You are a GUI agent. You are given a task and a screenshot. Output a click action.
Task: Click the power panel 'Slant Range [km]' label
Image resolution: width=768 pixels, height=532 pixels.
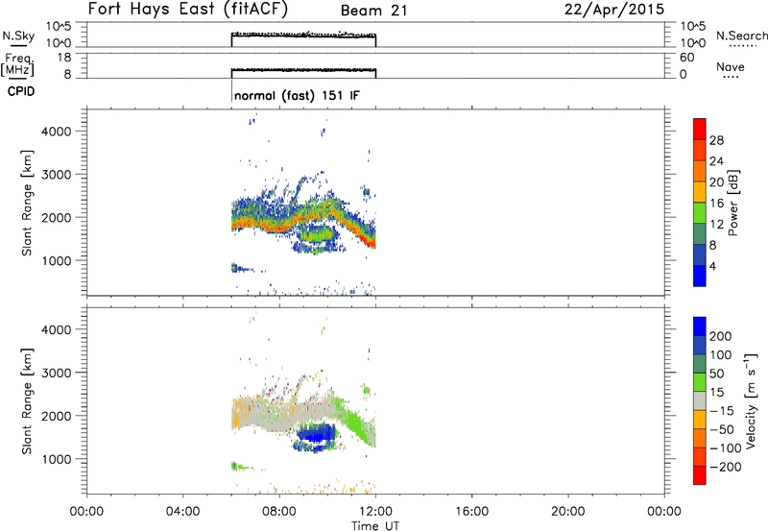click(x=27, y=203)
